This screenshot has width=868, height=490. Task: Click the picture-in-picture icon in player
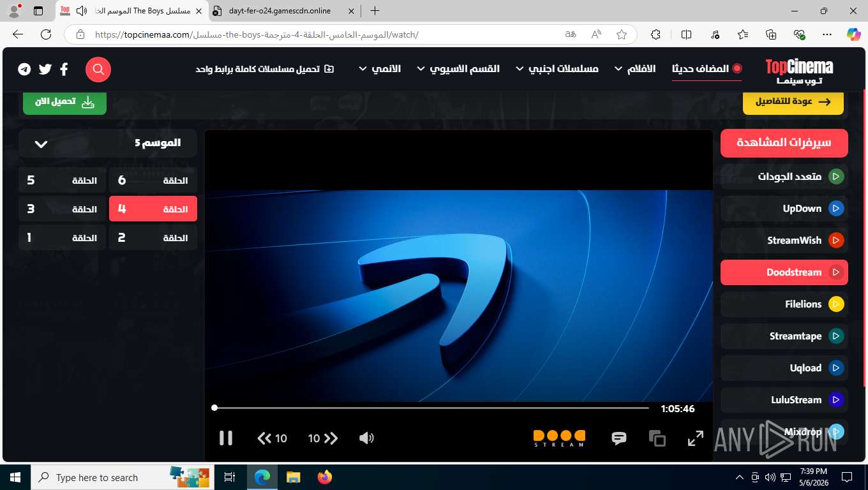click(x=657, y=438)
